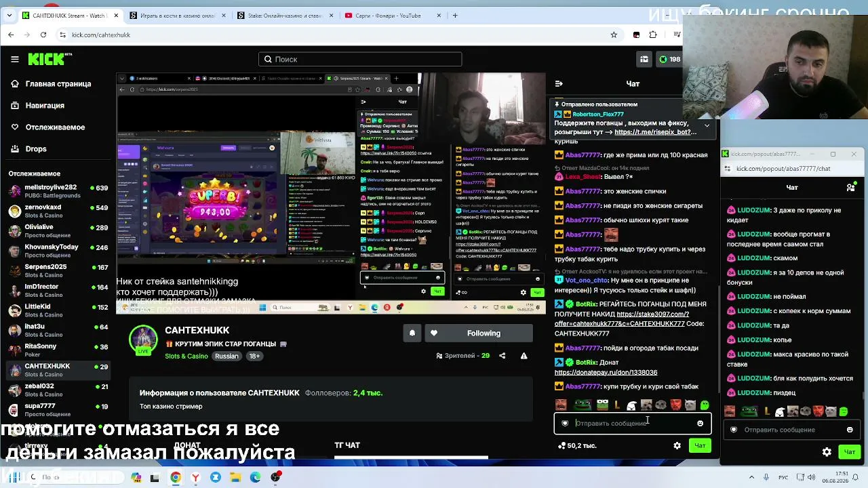Click the 18+ tag
868x488 pixels.
pos(254,356)
